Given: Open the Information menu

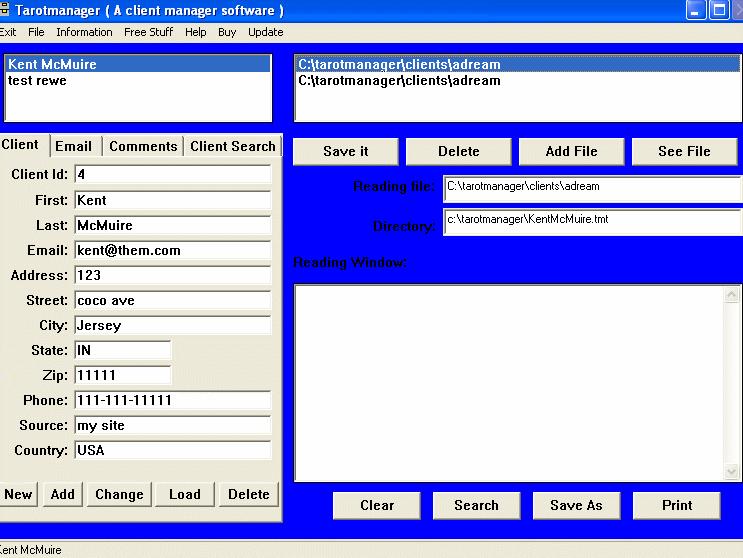Looking at the screenshot, I should click(x=84, y=32).
